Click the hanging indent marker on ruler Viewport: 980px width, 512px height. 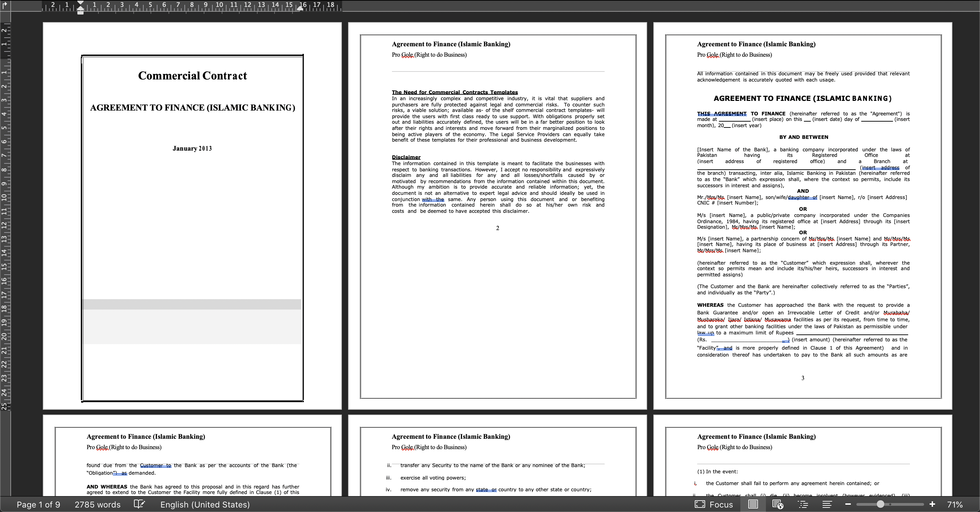(x=80, y=8)
